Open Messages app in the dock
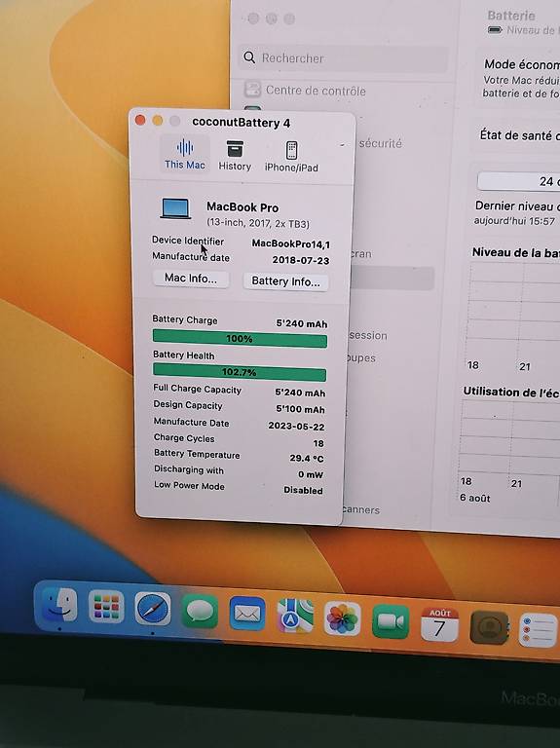Viewport: 560px width, 748px height. coord(200,611)
